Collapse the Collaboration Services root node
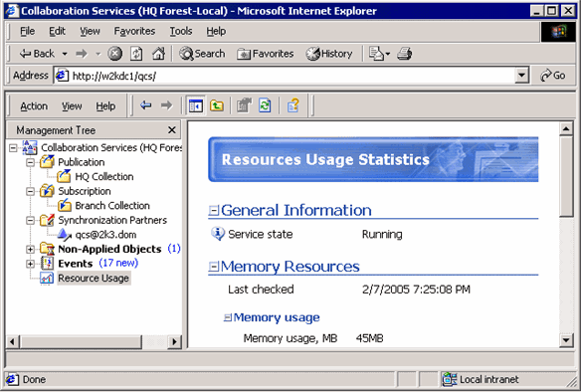The image size is (581, 392). [13, 148]
